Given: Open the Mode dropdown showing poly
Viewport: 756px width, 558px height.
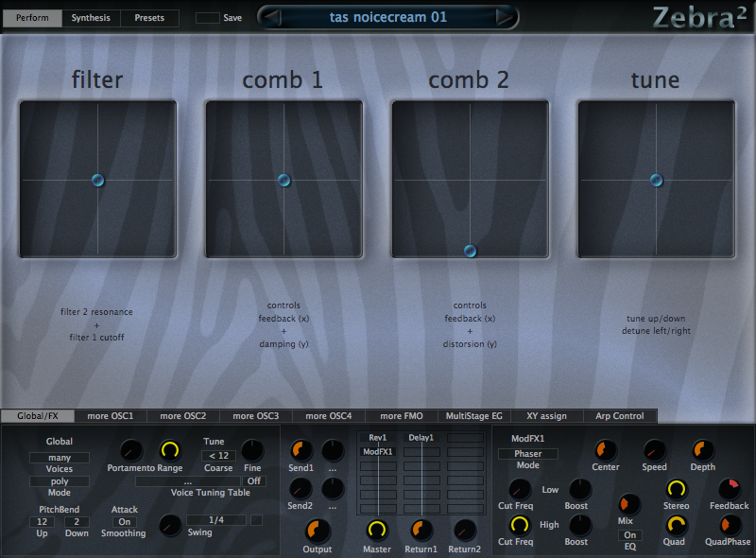Looking at the screenshot, I should pyautogui.click(x=60, y=481).
